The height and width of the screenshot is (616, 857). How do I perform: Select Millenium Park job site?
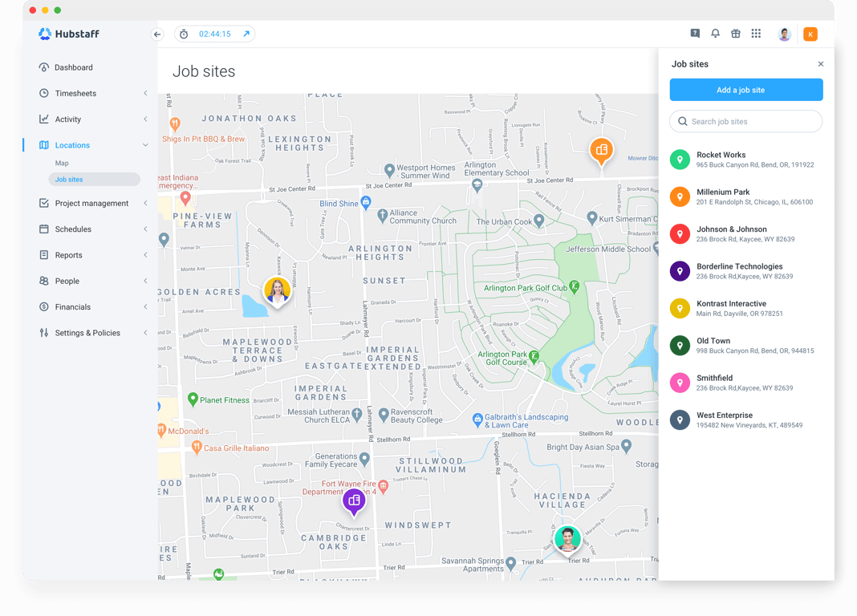(x=746, y=197)
